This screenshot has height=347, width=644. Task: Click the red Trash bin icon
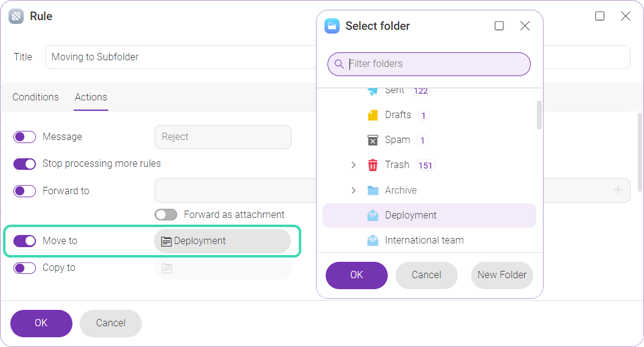point(373,165)
